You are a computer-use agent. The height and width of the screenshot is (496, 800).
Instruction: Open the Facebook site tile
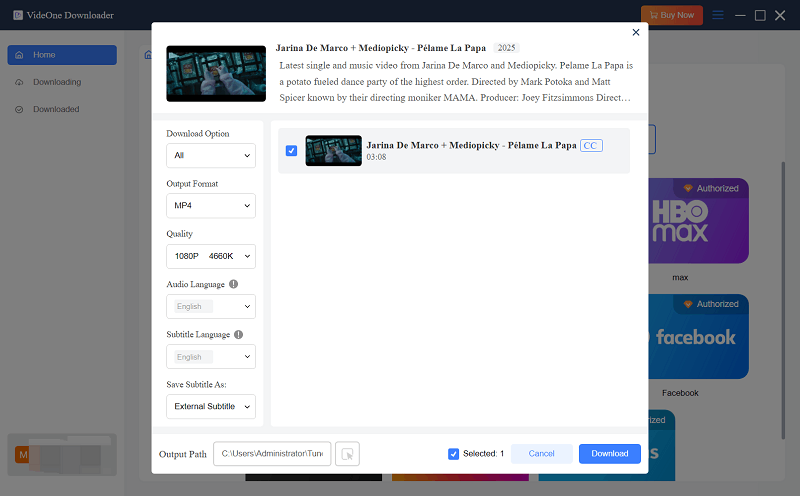[x=698, y=337]
